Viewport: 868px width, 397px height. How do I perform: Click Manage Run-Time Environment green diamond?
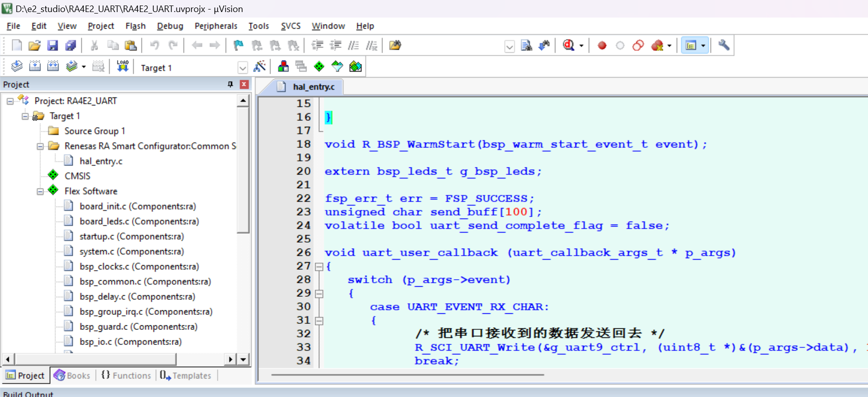pyautogui.click(x=319, y=66)
